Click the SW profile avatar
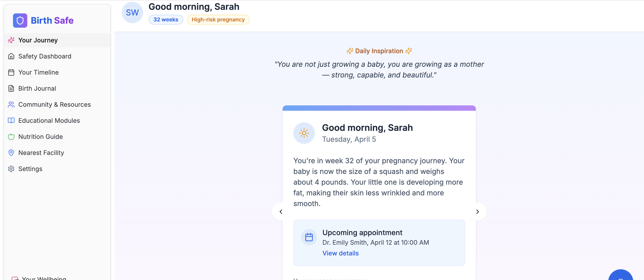This screenshot has width=644, height=280. [x=132, y=13]
